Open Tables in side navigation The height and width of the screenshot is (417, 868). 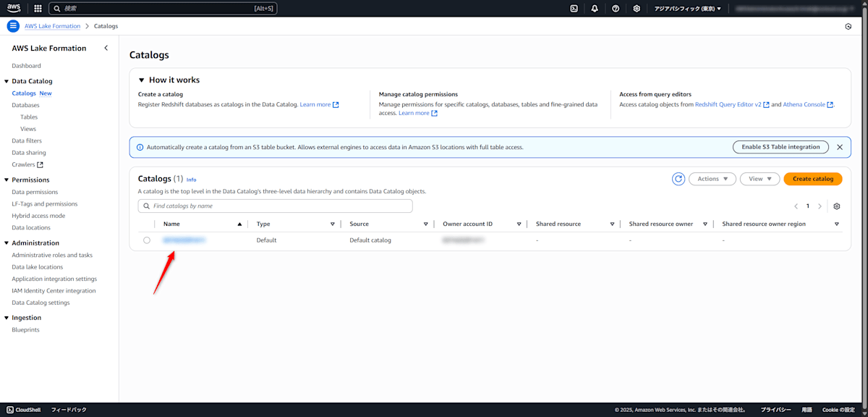pos(29,117)
